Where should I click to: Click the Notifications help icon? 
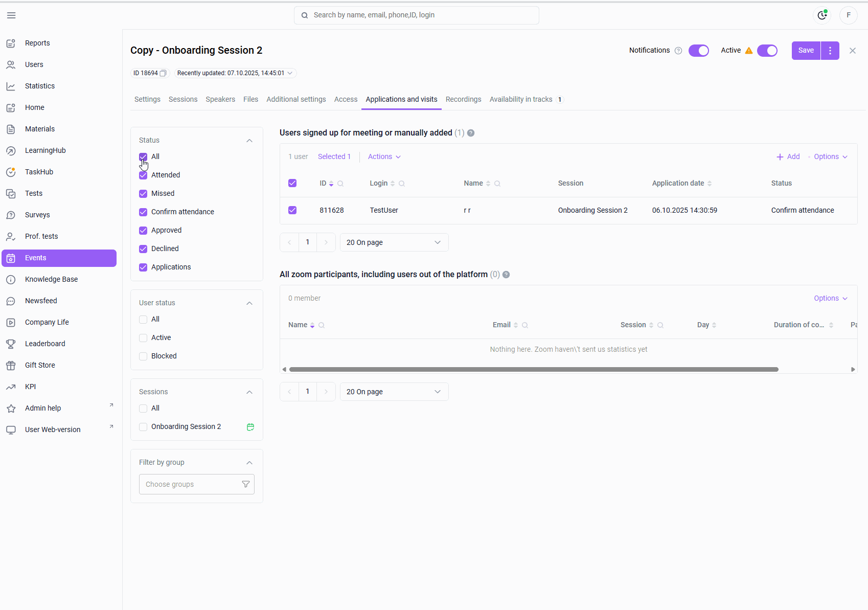point(678,51)
